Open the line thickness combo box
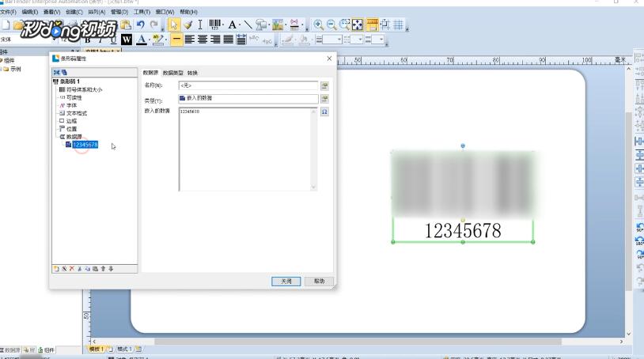The height and width of the screenshot is (359, 644). point(331,40)
